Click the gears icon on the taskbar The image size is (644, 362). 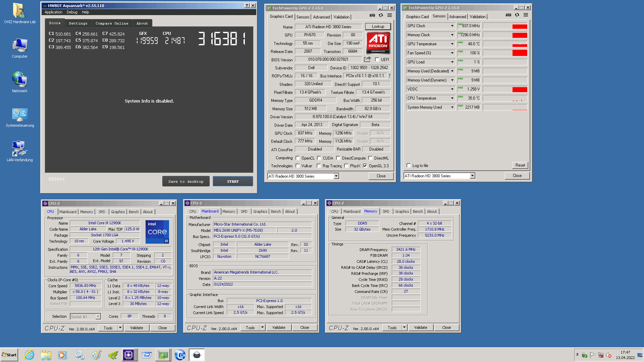click(79, 355)
